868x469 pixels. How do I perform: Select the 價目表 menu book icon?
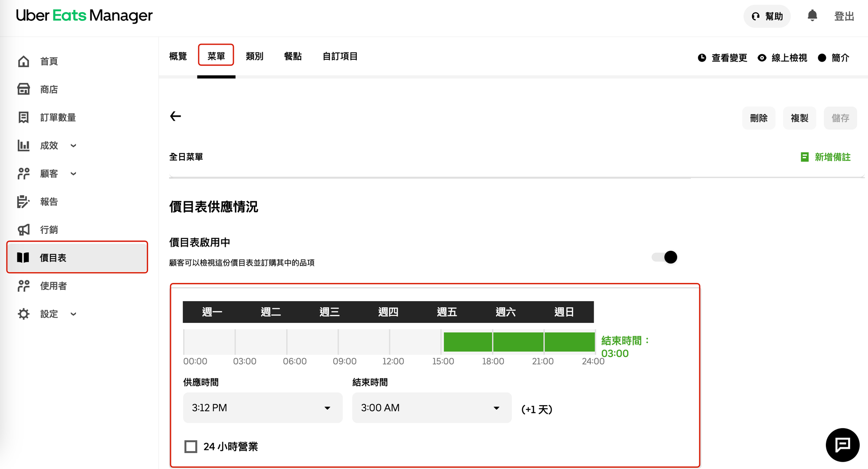[x=24, y=257]
